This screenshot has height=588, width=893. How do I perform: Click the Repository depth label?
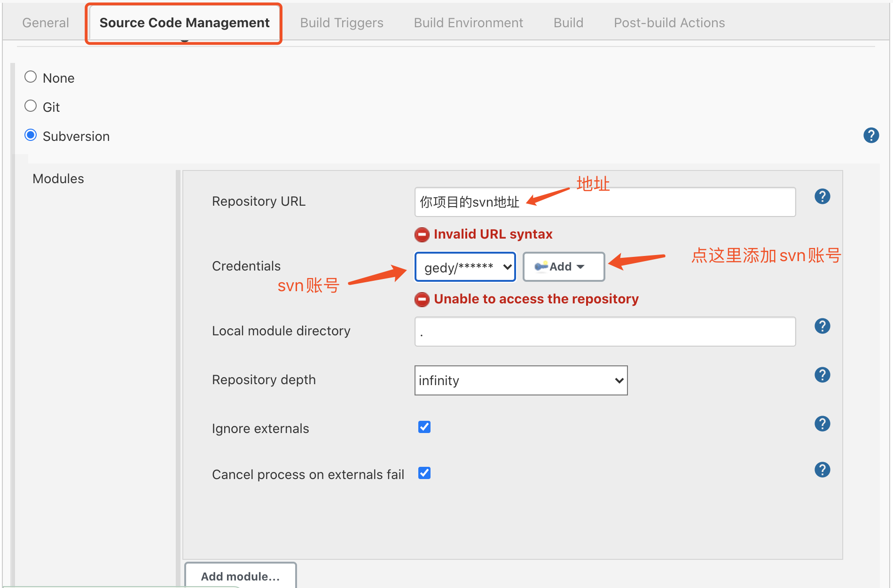(x=264, y=379)
